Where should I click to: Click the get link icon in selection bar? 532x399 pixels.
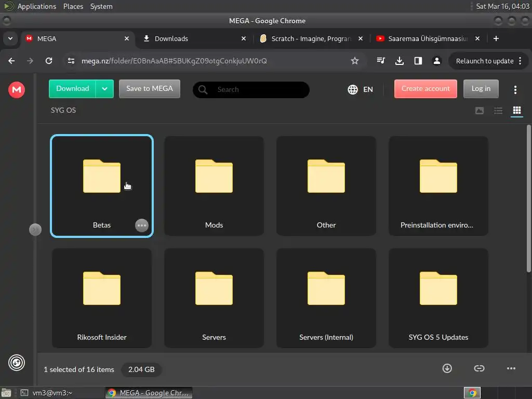pos(479,368)
